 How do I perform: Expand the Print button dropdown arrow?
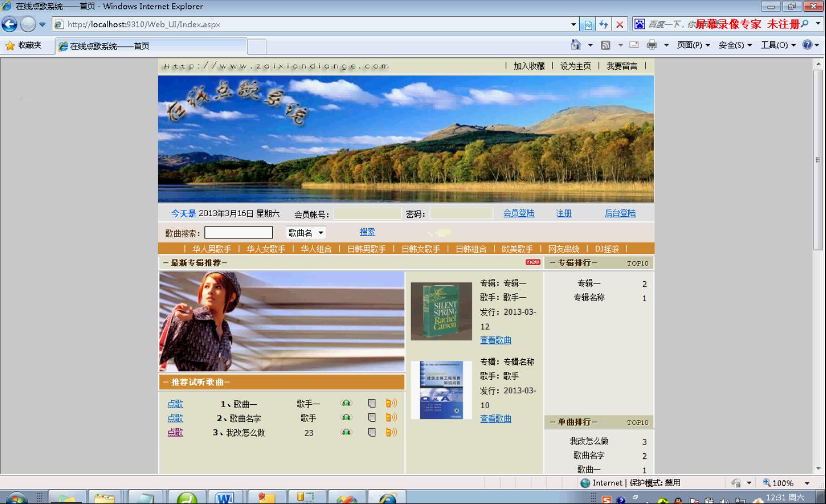tap(666, 45)
